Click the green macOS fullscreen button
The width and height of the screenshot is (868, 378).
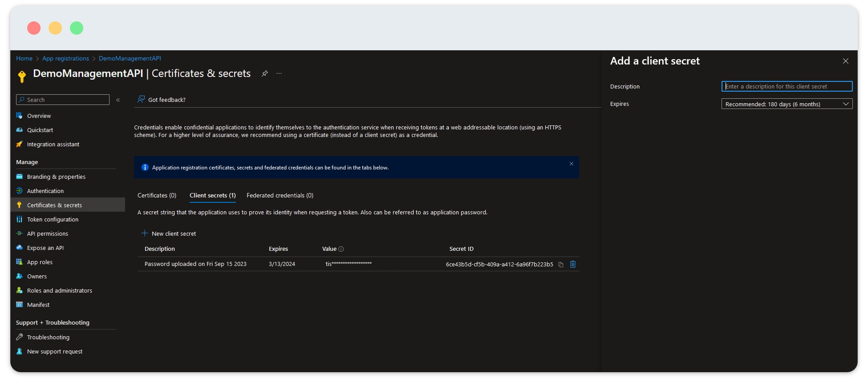(77, 28)
